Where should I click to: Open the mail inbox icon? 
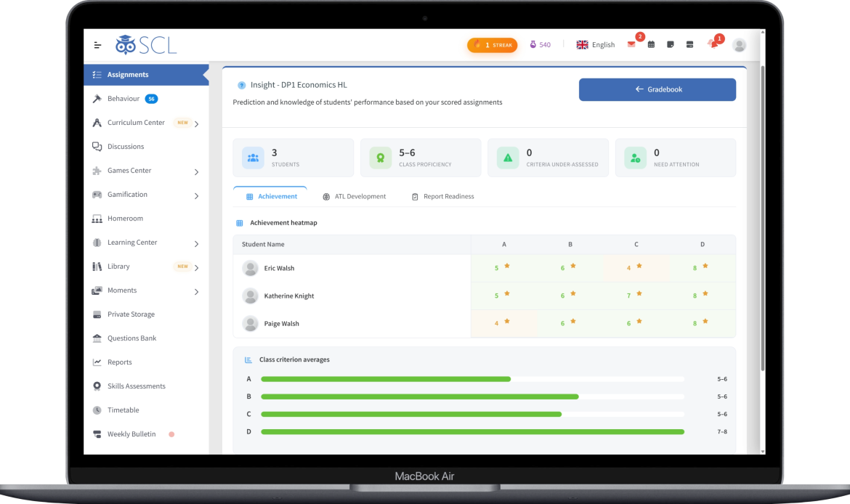[631, 44]
